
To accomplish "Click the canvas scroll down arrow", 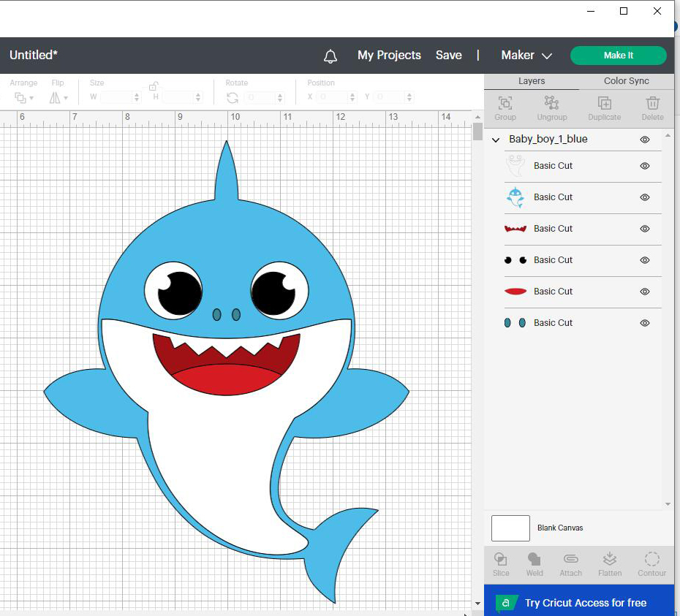I will pos(477,604).
